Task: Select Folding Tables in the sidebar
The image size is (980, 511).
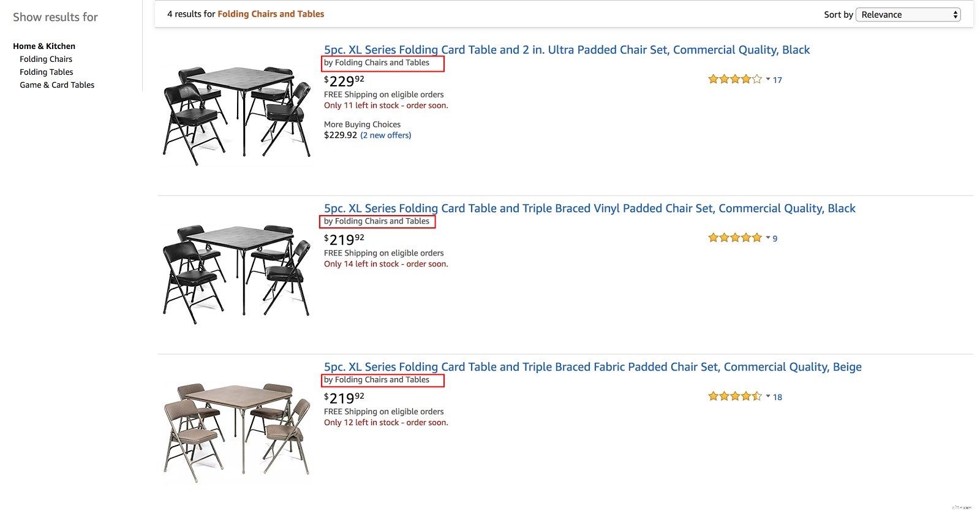Action: (x=46, y=72)
